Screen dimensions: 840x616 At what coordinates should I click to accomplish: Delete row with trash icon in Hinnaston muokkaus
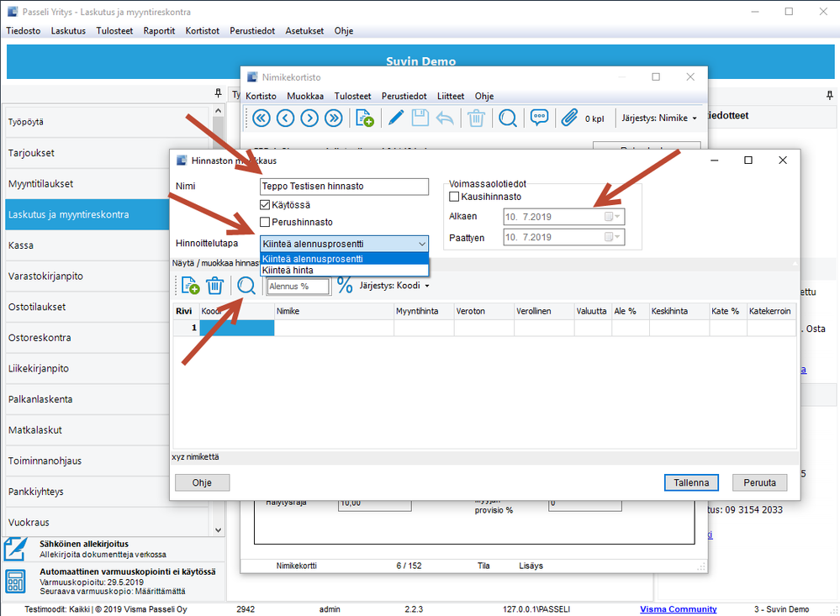click(x=214, y=286)
